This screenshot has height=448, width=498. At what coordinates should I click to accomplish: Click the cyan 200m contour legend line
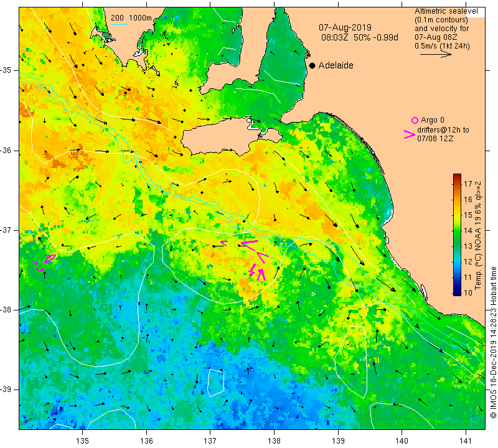[120, 24]
